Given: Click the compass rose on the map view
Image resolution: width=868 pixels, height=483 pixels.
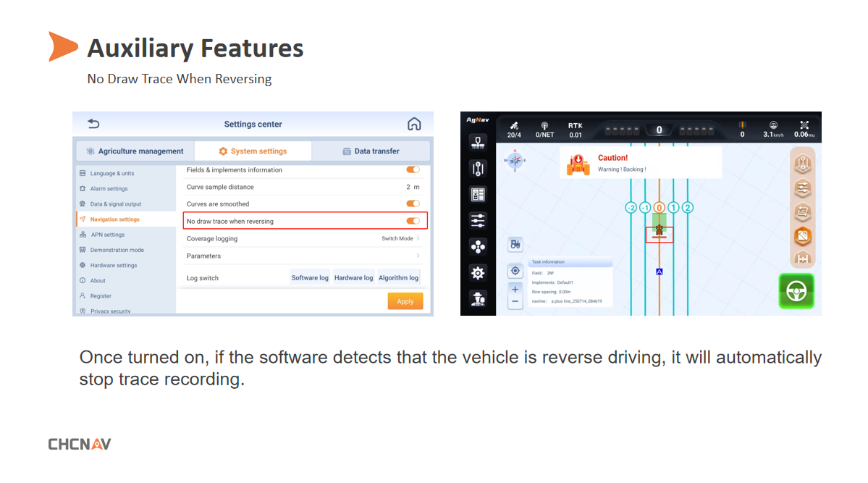Looking at the screenshot, I should click(515, 161).
